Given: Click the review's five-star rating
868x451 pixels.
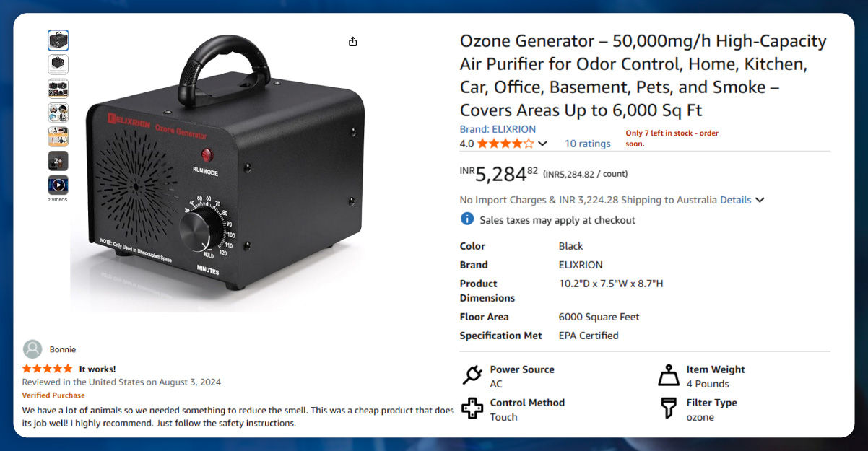Looking at the screenshot, I should point(48,369).
